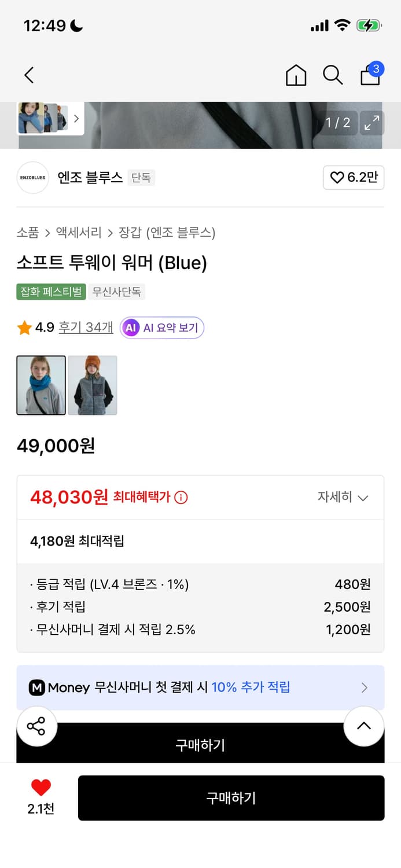The height and width of the screenshot is (868, 401).
Task: Collapse the page with the up chevron
Action: [x=364, y=726]
